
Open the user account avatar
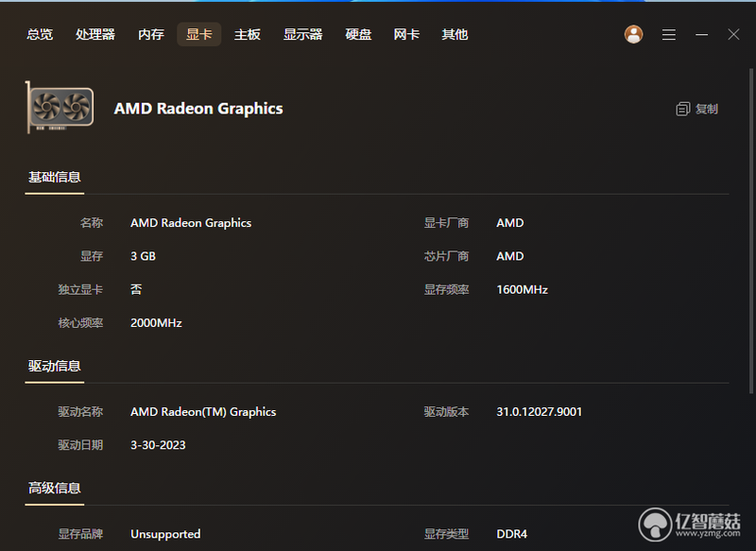tap(633, 34)
